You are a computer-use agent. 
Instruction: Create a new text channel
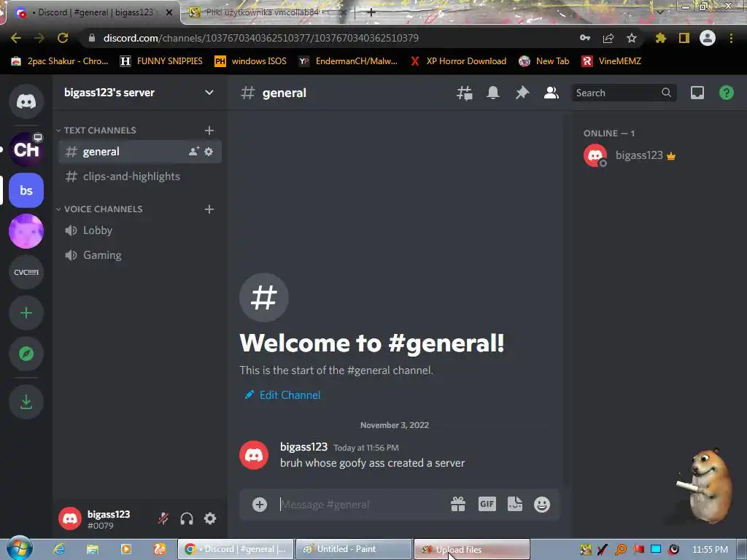pos(209,131)
